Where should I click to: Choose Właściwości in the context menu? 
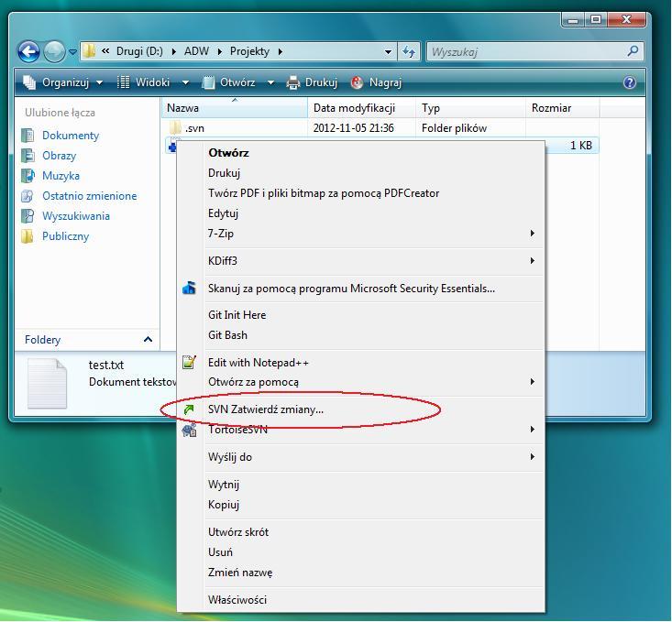(x=237, y=600)
